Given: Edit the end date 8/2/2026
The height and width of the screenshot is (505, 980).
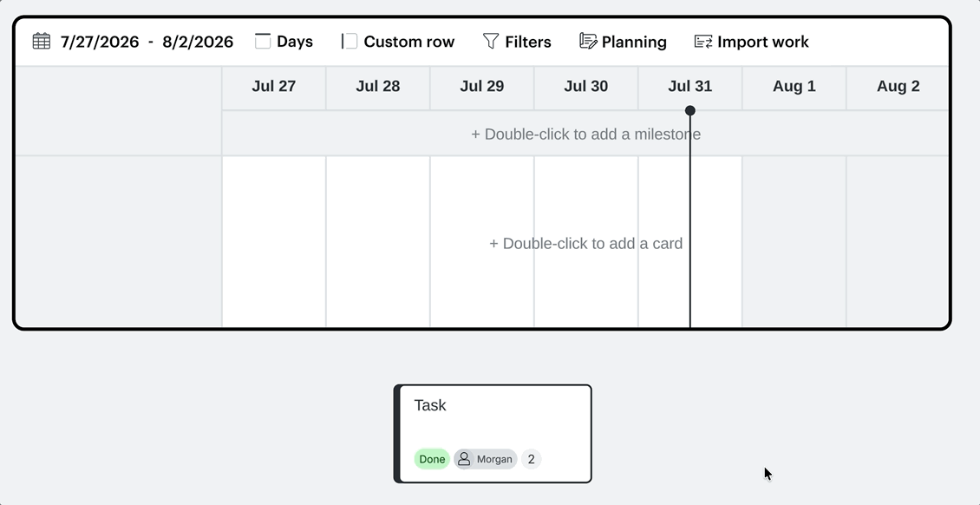Looking at the screenshot, I should [198, 42].
